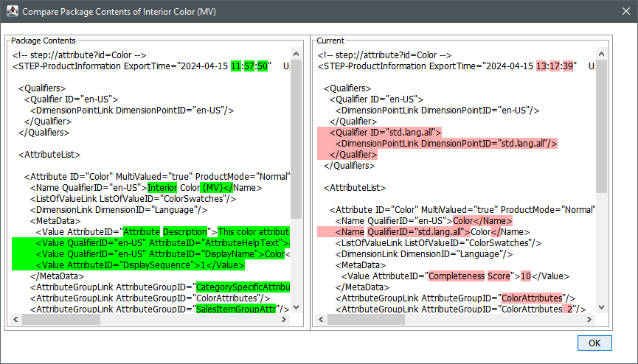This screenshot has height=364, width=638.
Task: Click right arrow of Package Contents horizontal scrollbar
Action: (x=284, y=320)
